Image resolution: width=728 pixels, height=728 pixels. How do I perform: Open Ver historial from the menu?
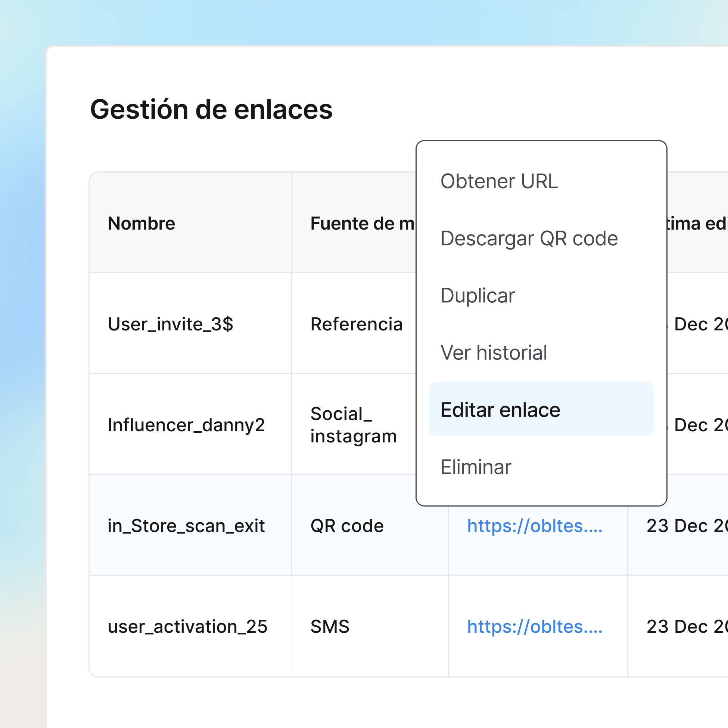pos(494,353)
